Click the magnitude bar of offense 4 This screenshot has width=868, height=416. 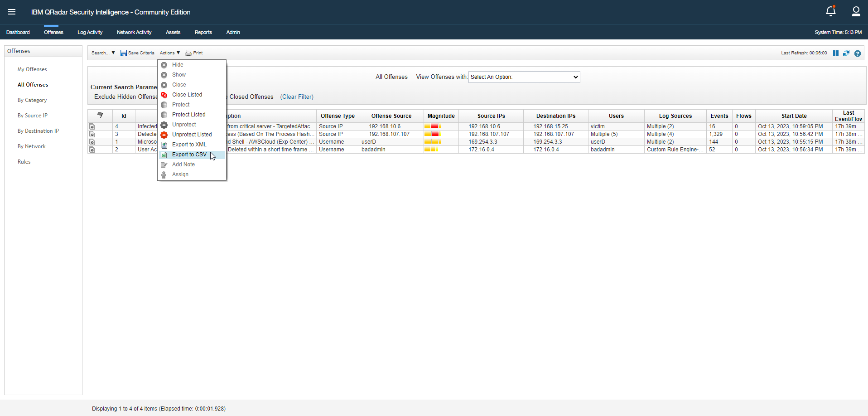point(433,126)
